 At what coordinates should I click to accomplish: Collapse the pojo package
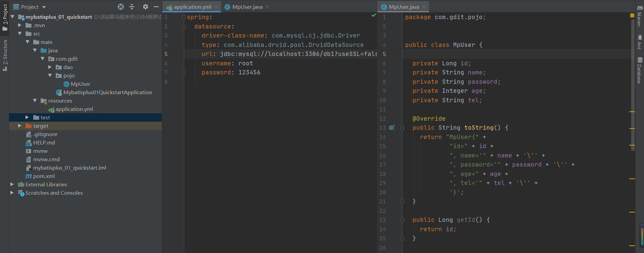pos(50,75)
